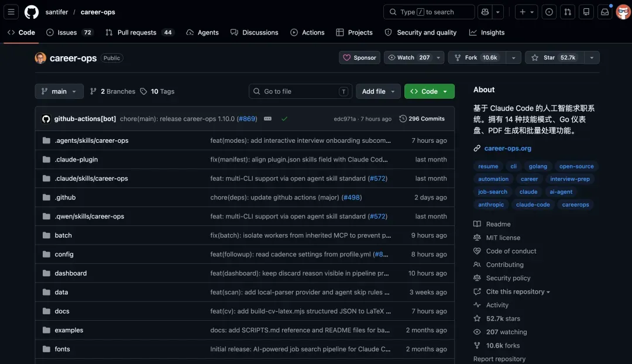The height and width of the screenshot is (364, 632).
Task: Expand the Watch options dropdown arrow
Action: (x=438, y=58)
